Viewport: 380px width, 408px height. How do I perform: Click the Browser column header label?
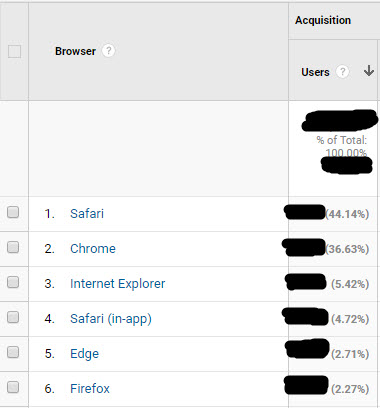point(75,51)
